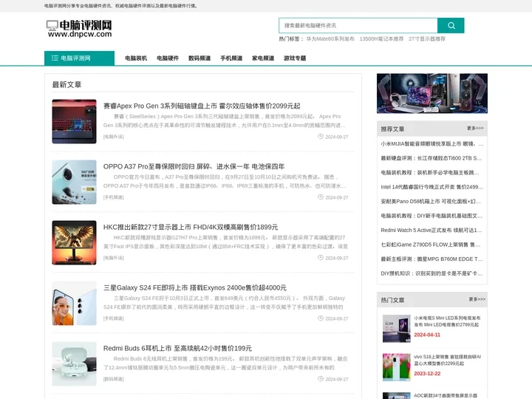This screenshot has height=399, width=532.
Task: Click the clock icon on the Galaxy S24 FE article
Action: pos(321,318)
